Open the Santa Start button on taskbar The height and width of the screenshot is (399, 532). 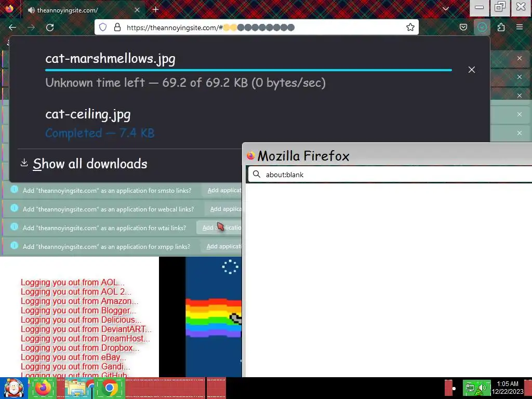click(x=14, y=388)
